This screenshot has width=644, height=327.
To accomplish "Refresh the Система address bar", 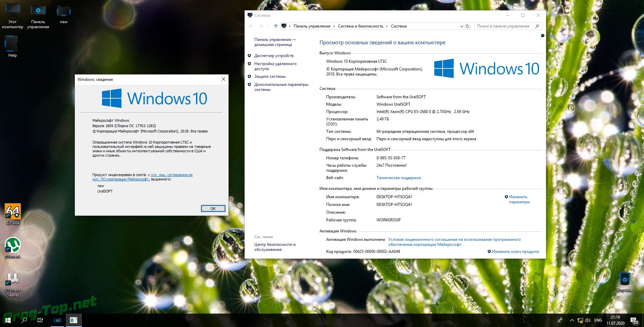I will point(467,26).
